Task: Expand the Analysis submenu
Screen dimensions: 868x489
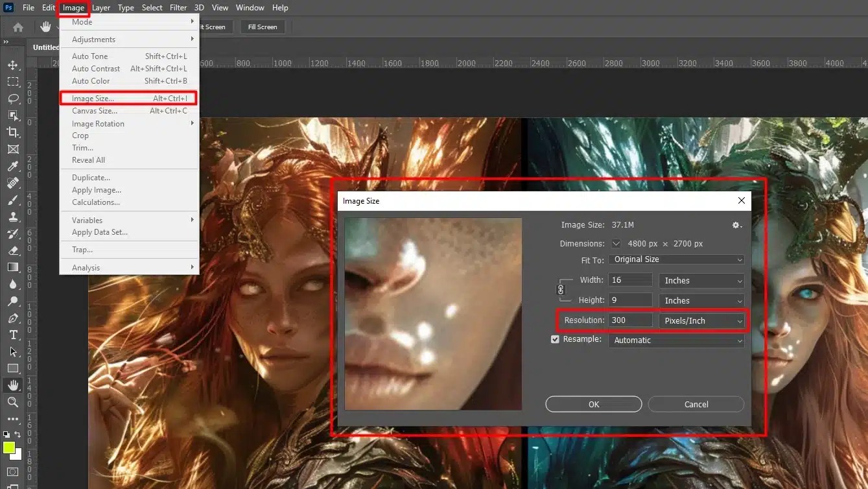Action: (129, 268)
